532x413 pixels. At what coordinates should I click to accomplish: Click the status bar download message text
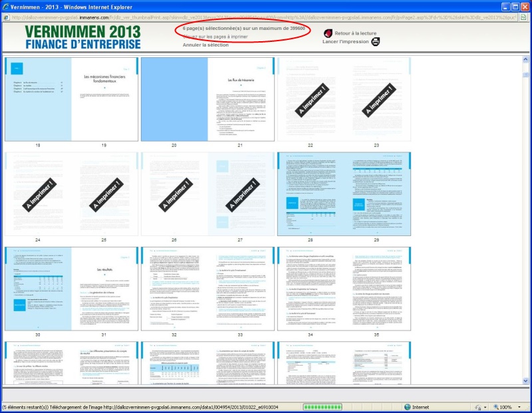coord(140,407)
